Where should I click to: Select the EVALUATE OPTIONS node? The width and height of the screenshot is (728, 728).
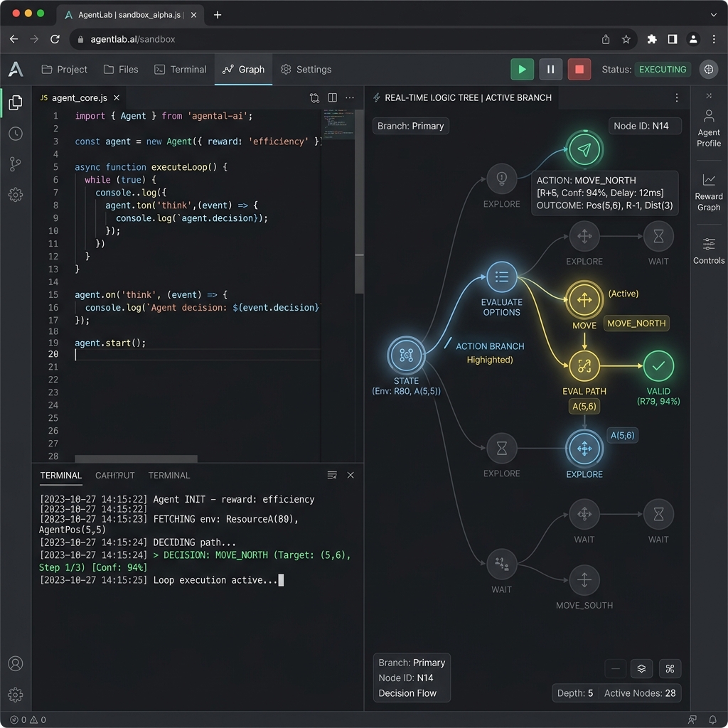[x=501, y=277]
